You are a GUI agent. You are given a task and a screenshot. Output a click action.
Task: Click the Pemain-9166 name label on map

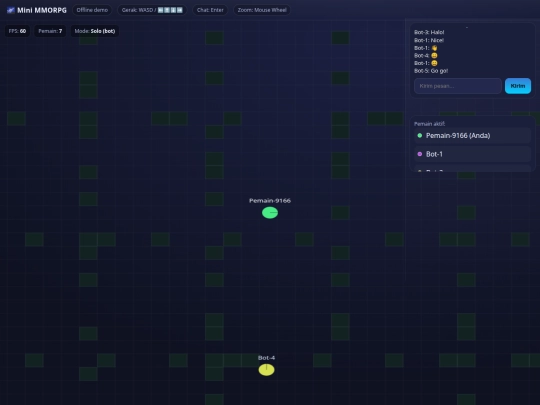click(270, 200)
